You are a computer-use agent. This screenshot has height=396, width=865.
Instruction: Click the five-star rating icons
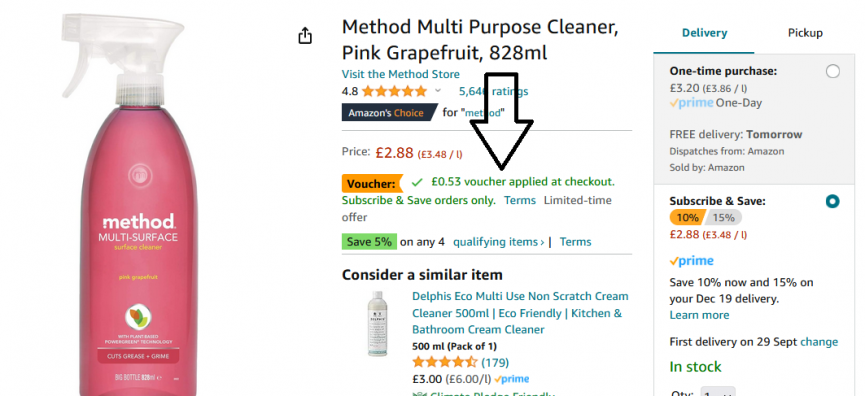point(394,91)
